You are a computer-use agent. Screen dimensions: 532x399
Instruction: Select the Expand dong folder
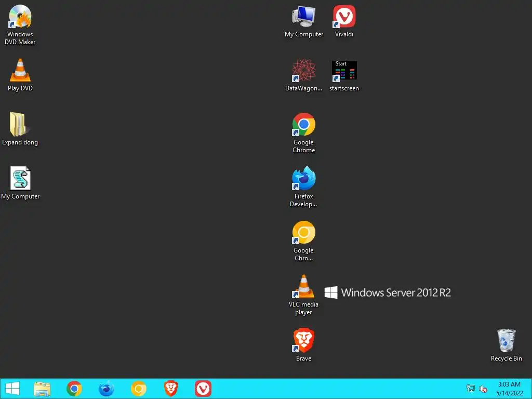20,129
